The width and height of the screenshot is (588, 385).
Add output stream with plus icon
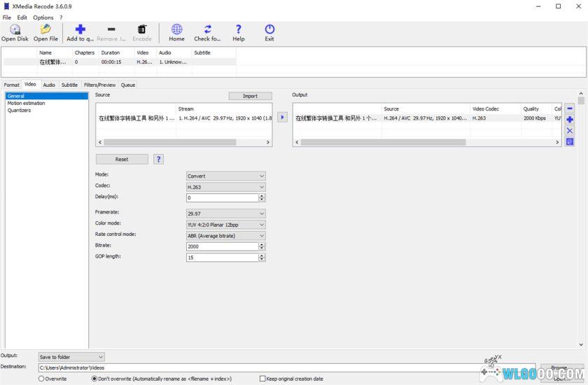(x=570, y=120)
